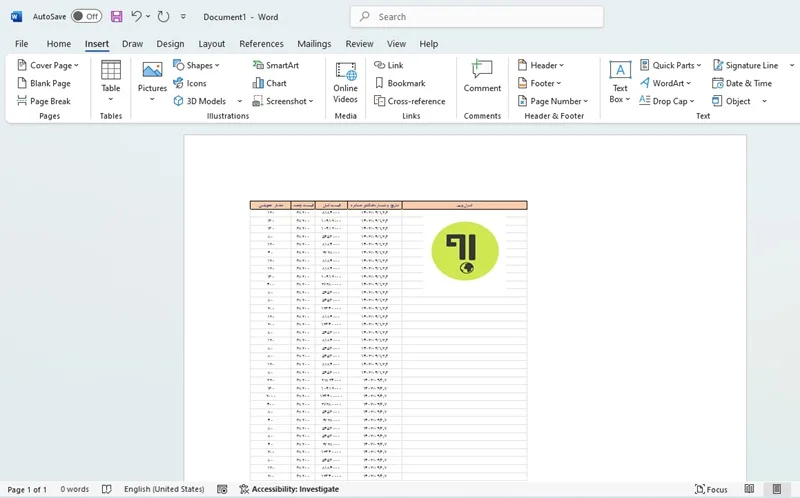Image resolution: width=800 pixels, height=498 pixels.
Task: Open the Layout tab
Action: [212, 44]
